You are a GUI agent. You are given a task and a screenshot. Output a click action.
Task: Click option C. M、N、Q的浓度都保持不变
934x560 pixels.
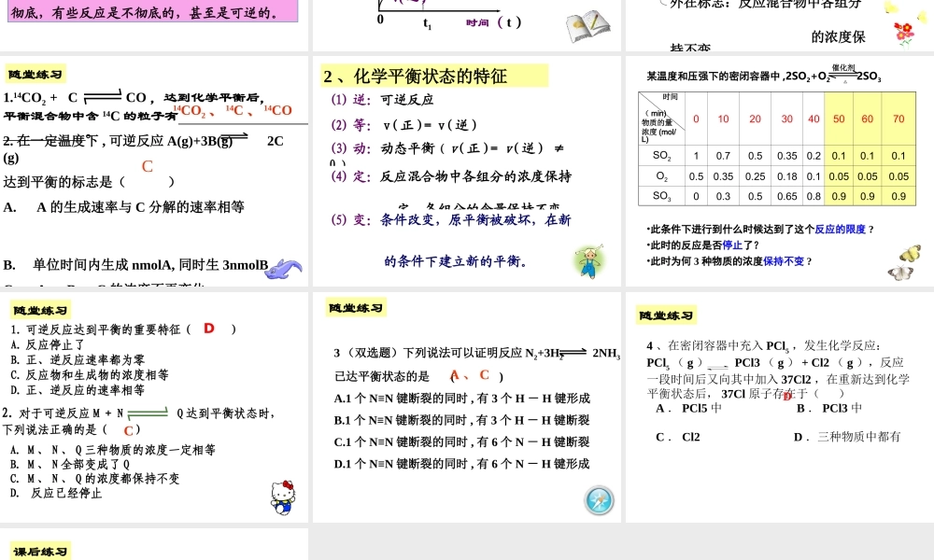94,479
